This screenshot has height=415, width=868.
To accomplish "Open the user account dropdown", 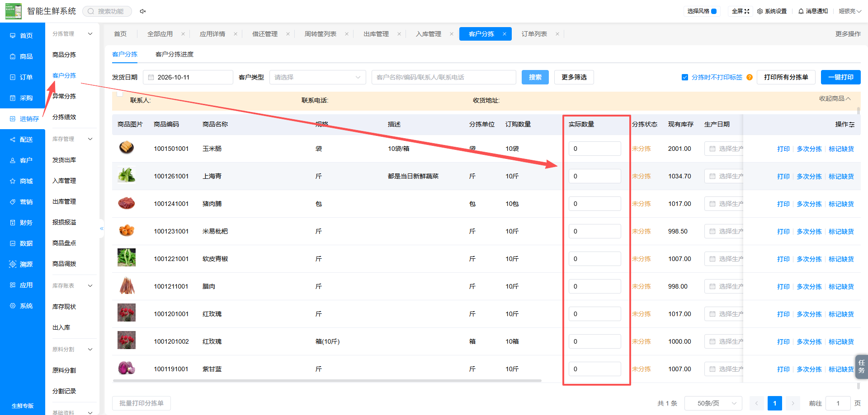I will click(850, 11).
